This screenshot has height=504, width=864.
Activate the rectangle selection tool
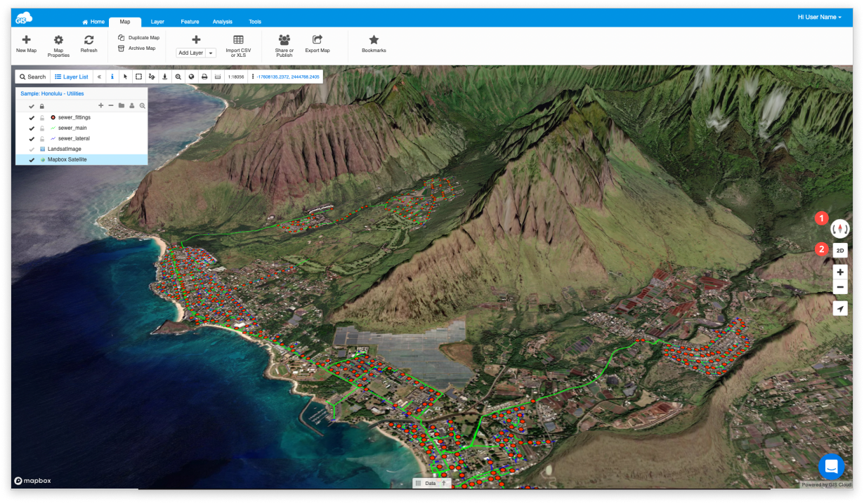(139, 77)
